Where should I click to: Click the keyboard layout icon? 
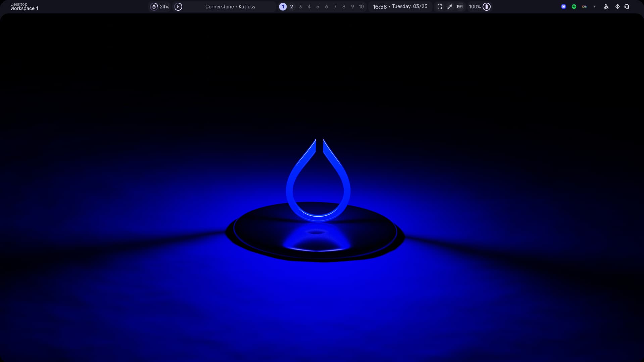click(x=460, y=6)
